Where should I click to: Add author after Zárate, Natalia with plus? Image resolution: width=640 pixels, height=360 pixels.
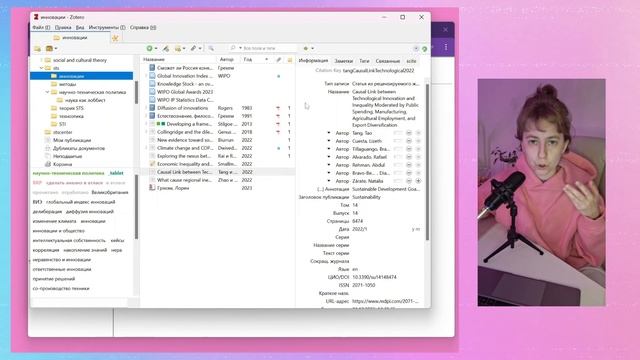pyautogui.click(x=418, y=181)
